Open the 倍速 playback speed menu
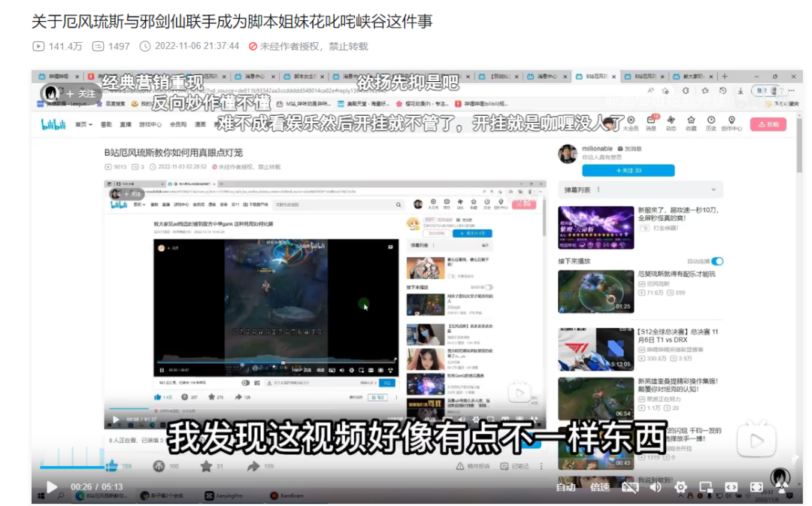 (600, 487)
